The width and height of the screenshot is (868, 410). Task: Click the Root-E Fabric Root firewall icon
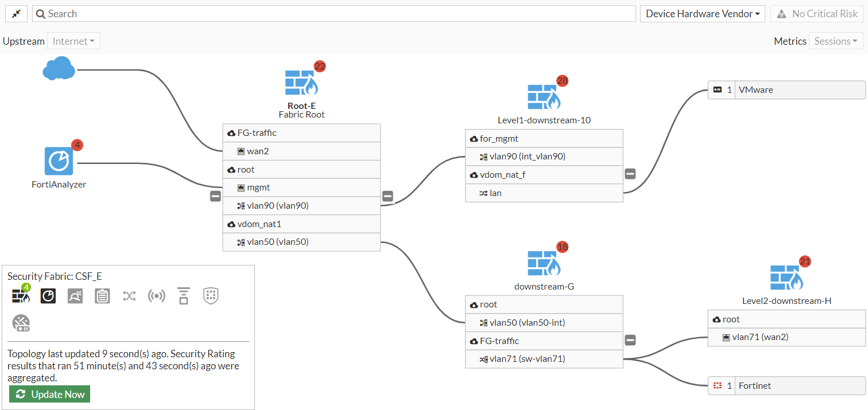pos(301,83)
